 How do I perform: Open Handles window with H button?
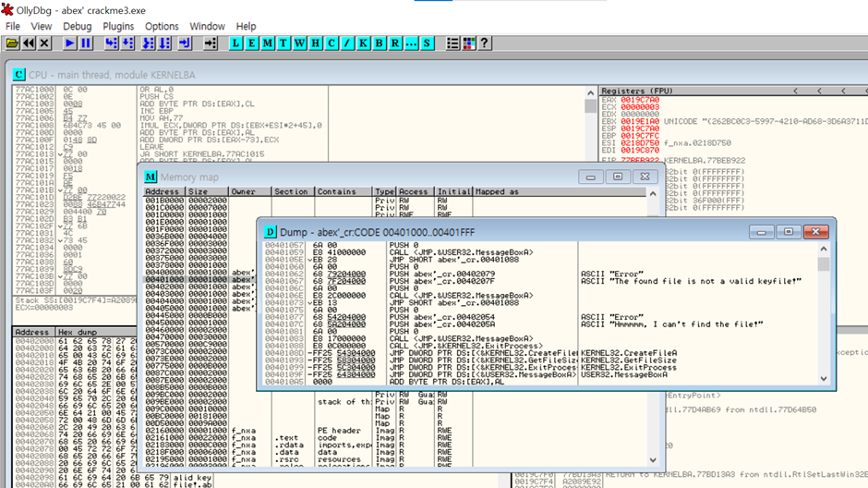pos(316,43)
